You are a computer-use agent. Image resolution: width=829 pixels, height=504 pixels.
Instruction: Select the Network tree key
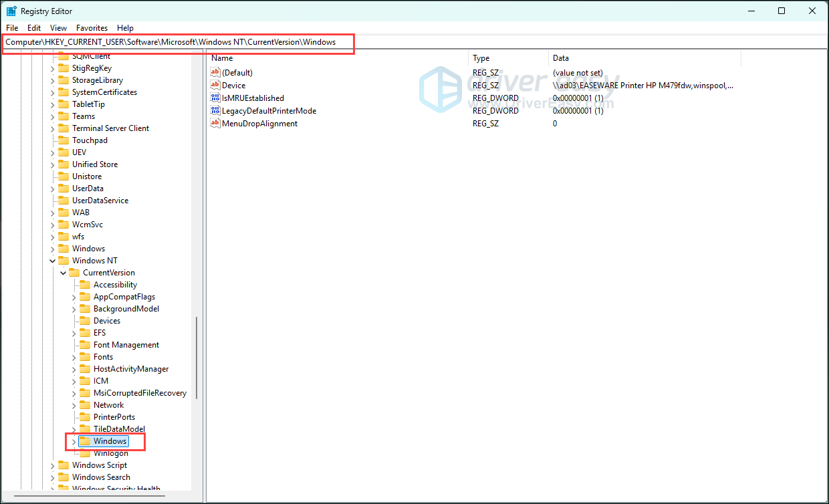click(108, 405)
